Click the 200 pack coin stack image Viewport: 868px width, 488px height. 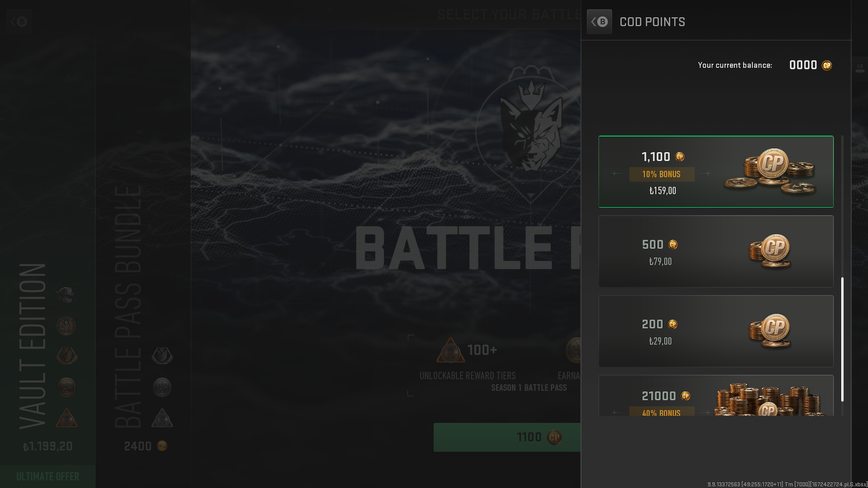770,331
